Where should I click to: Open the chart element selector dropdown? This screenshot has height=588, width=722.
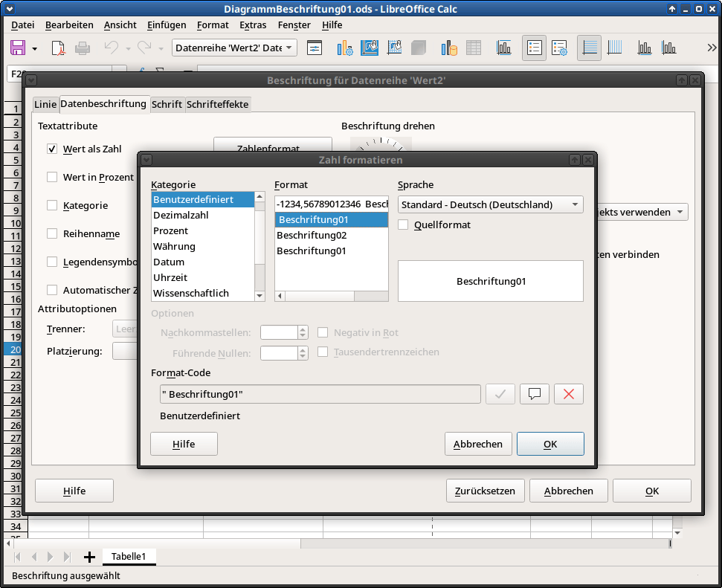pyautogui.click(x=234, y=48)
